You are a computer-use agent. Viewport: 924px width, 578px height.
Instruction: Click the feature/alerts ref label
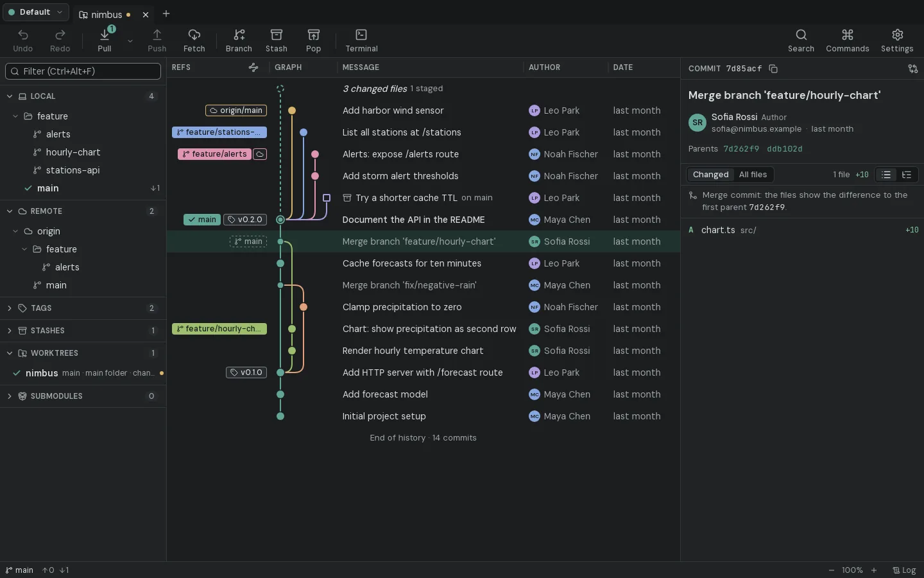click(x=214, y=154)
